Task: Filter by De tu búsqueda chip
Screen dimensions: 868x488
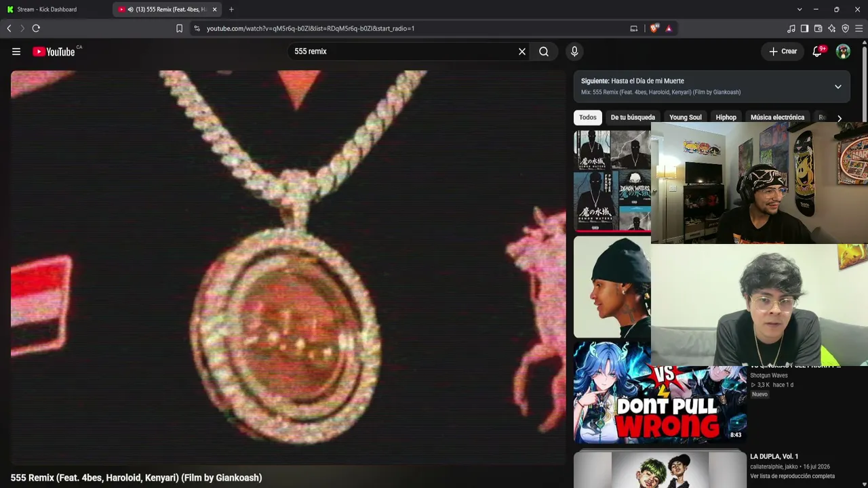Action: [x=633, y=117]
